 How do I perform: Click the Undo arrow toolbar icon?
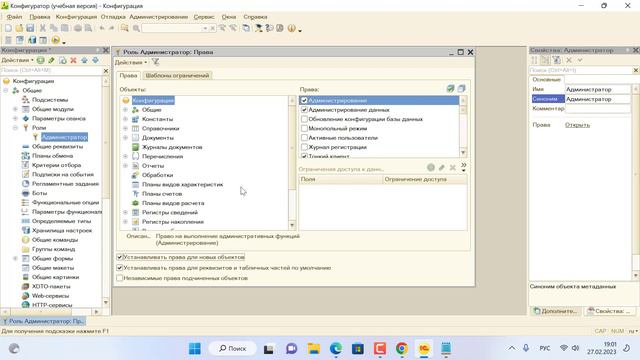tap(102, 28)
